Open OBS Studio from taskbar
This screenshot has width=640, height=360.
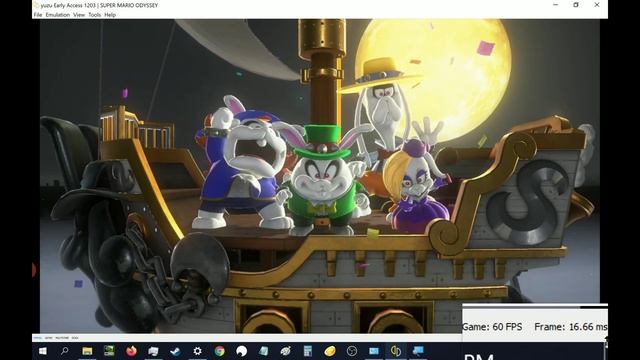click(352, 351)
